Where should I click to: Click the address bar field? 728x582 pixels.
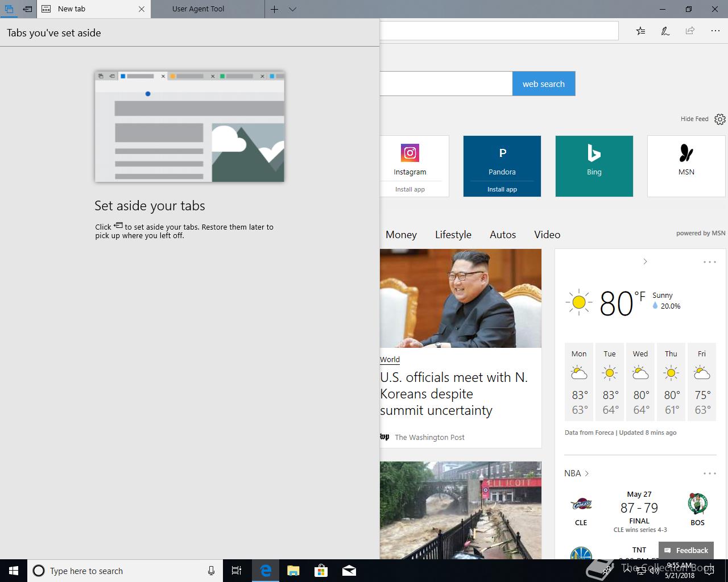click(x=499, y=31)
